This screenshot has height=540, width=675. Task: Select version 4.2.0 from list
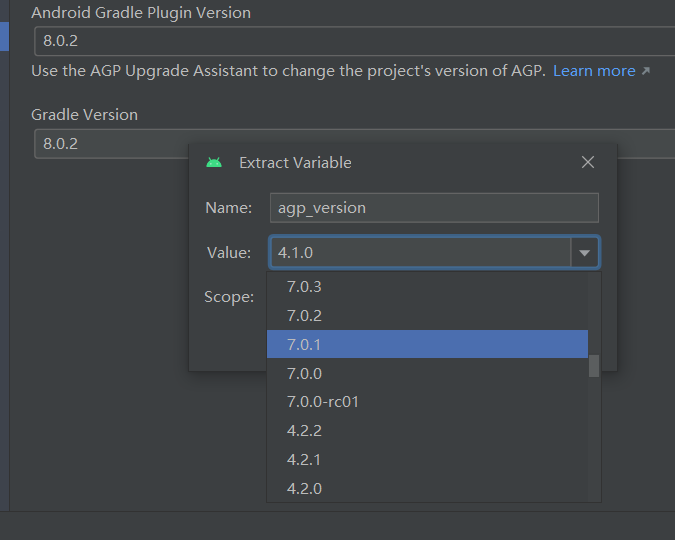pos(304,489)
